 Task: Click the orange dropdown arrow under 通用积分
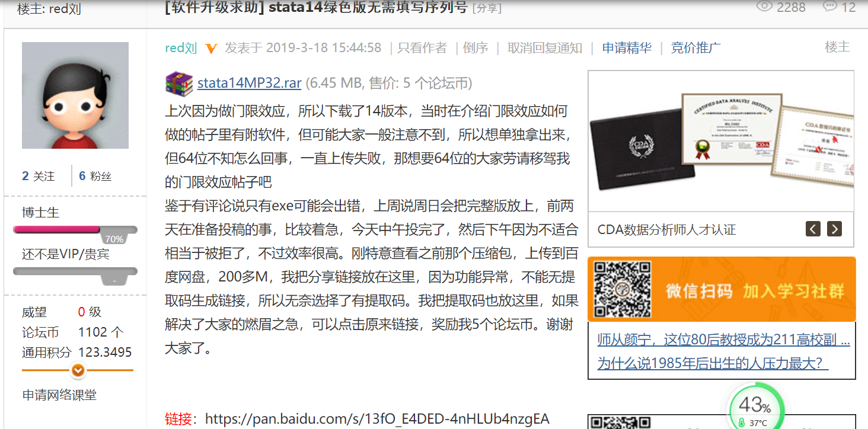point(78,370)
